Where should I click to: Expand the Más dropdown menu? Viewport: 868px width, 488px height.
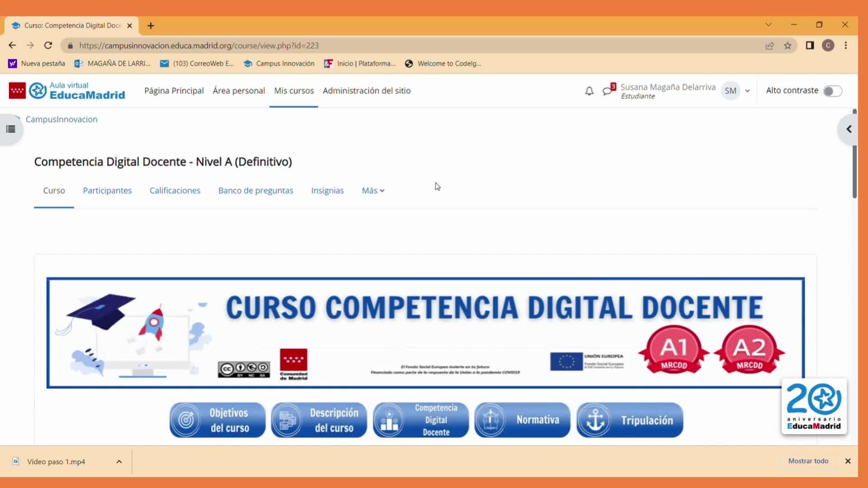373,191
